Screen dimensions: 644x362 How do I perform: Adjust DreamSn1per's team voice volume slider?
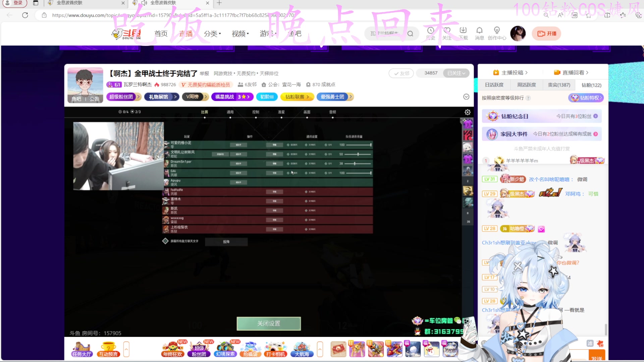click(355, 164)
